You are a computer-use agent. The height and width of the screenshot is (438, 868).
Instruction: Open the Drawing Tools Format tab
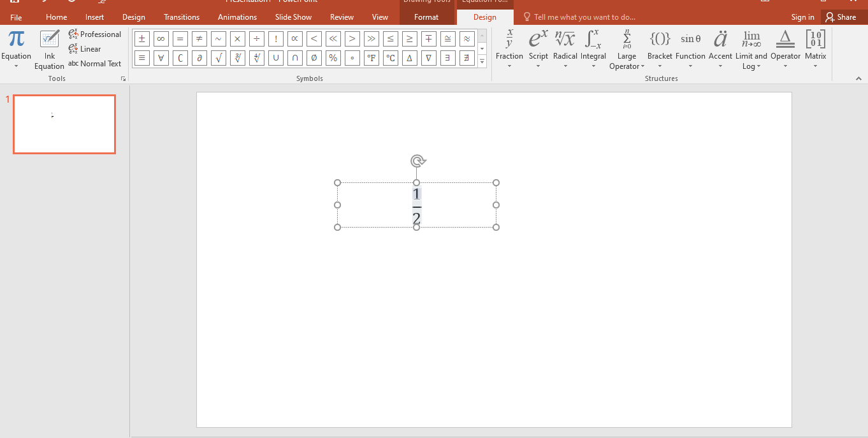(426, 17)
